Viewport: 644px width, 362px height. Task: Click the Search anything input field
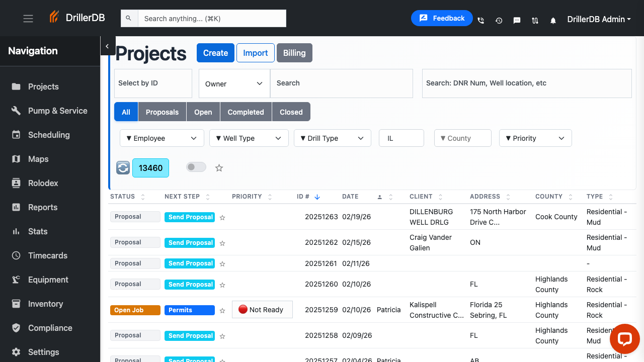pyautogui.click(x=211, y=18)
